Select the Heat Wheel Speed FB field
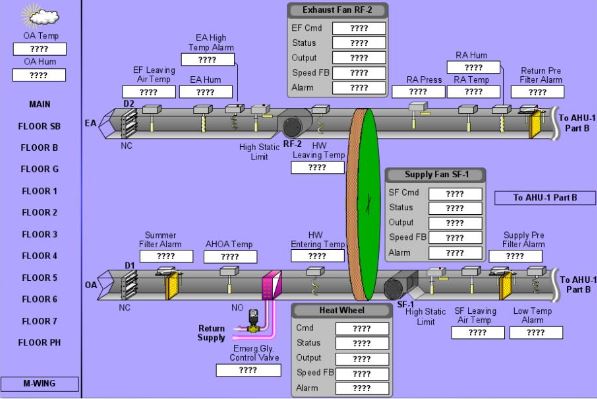 [x=362, y=374]
